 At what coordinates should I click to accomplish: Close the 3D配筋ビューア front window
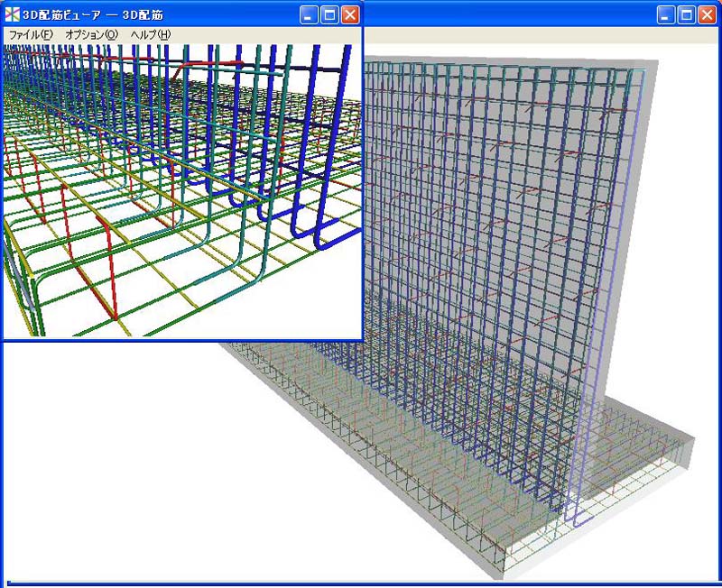[350, 14]
